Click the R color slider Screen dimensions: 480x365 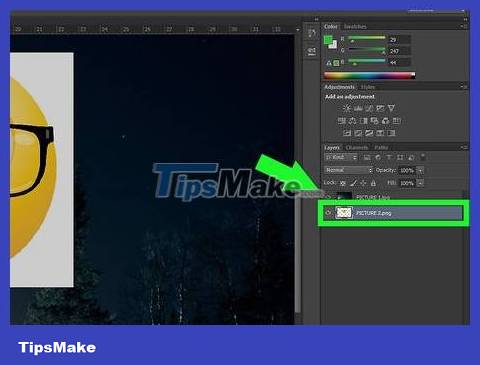pos(367,39)
